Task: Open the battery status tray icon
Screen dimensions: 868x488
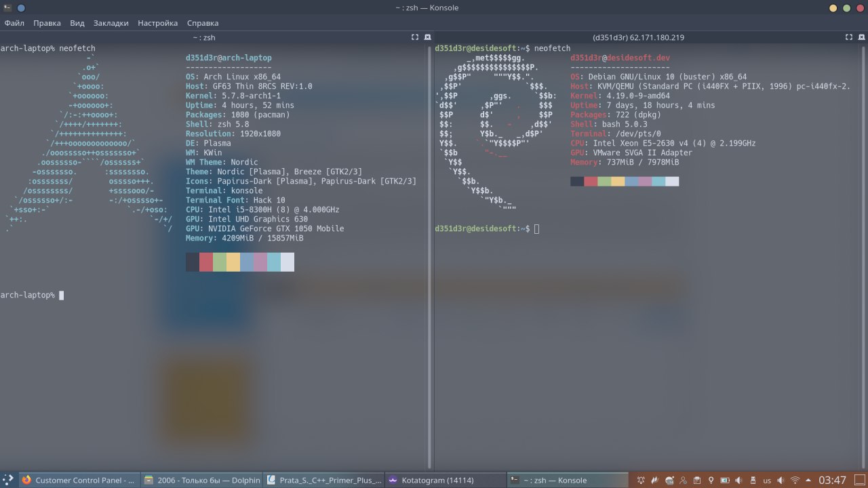Action: point(725,480)
